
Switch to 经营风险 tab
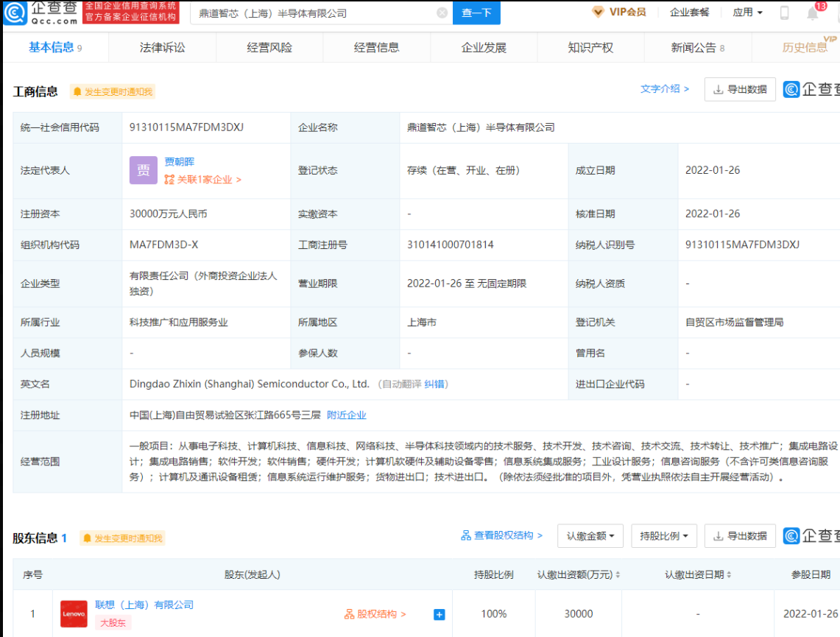click(x=269, y=48)
